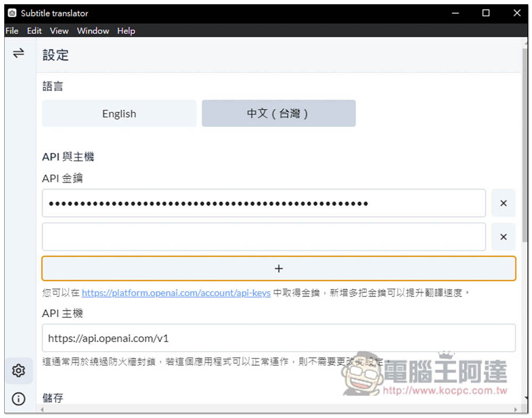This screenshot has height=418, width=532.
Task: Click the horizontal scrollbar left arrow
Action: (42, 409)
